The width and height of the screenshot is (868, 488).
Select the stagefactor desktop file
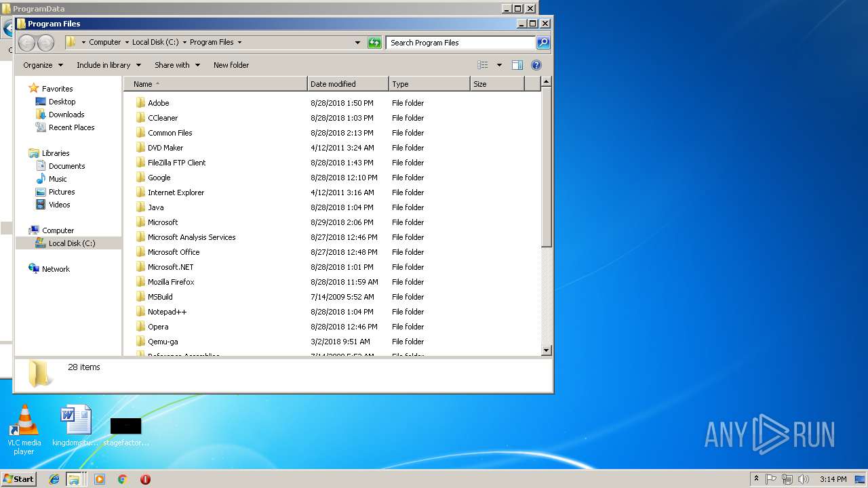point(126,432)
